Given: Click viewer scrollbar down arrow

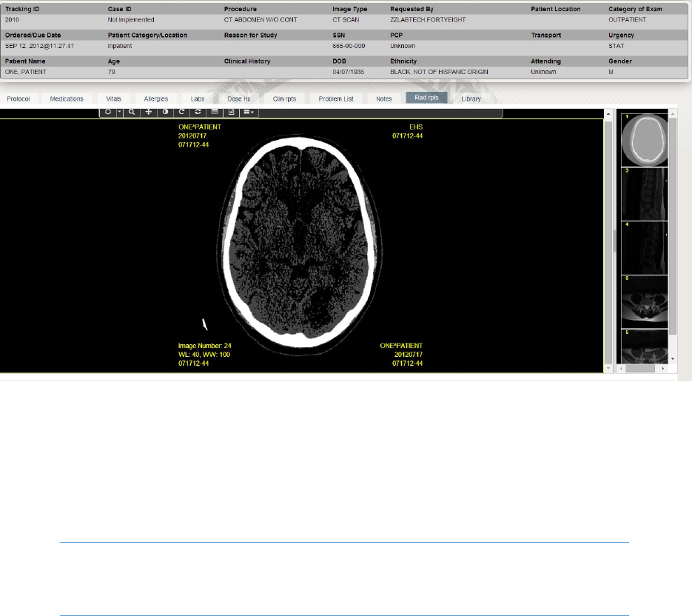Looking at the screenshot, I should click(x=608, y=368).
